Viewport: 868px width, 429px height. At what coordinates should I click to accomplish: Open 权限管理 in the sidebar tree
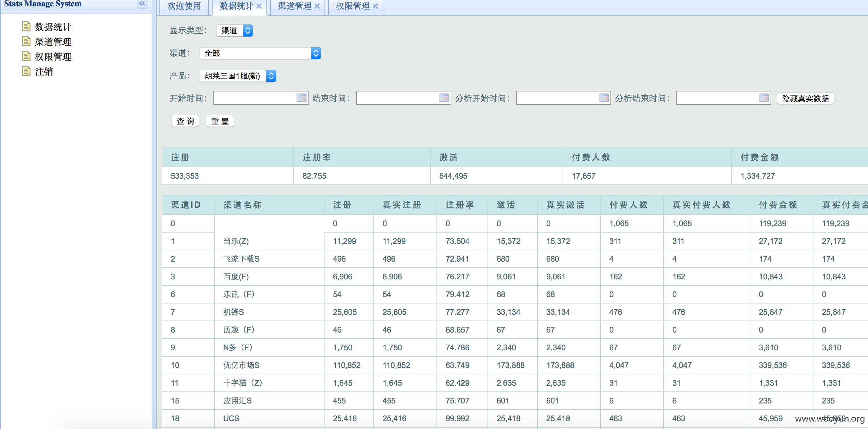point(53,57)
